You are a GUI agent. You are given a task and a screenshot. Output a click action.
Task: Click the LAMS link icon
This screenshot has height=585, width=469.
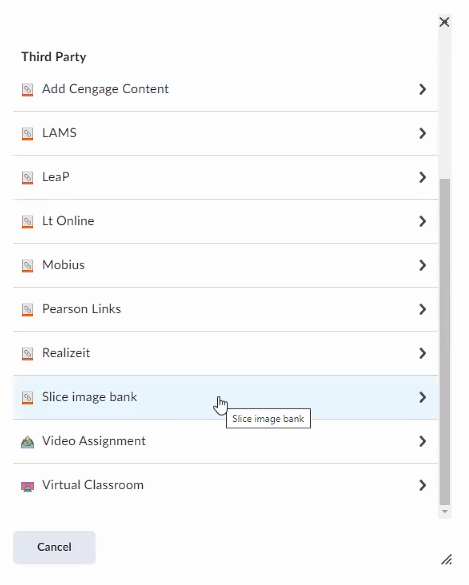27,134
